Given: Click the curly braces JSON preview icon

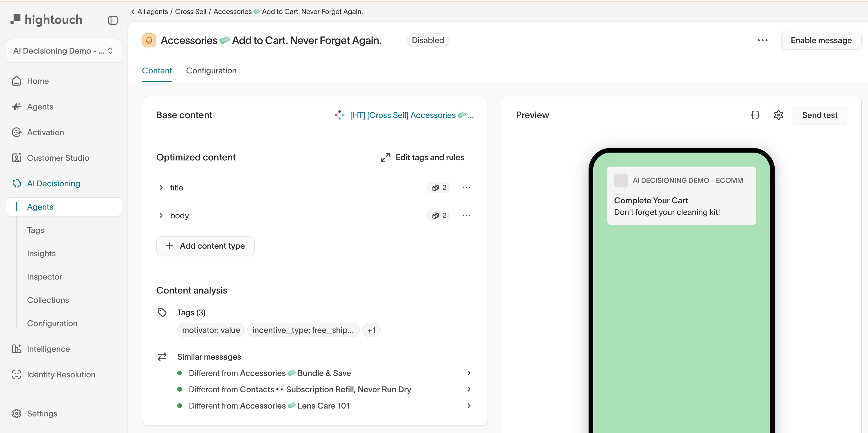Looking at the screenshot, I should pos(755,115).
